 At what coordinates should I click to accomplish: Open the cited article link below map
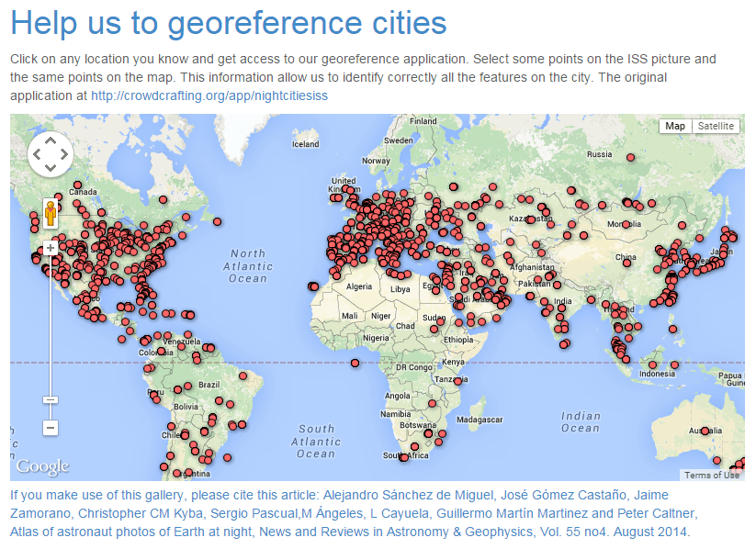(349, 512)
